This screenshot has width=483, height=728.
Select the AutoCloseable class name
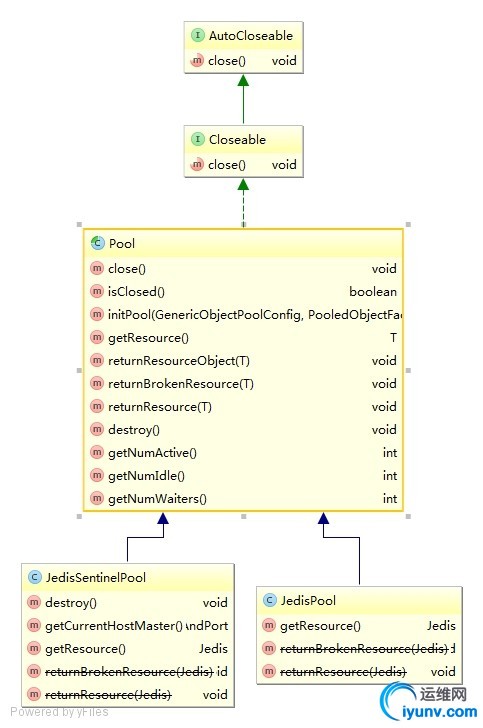tap(251, 36)
